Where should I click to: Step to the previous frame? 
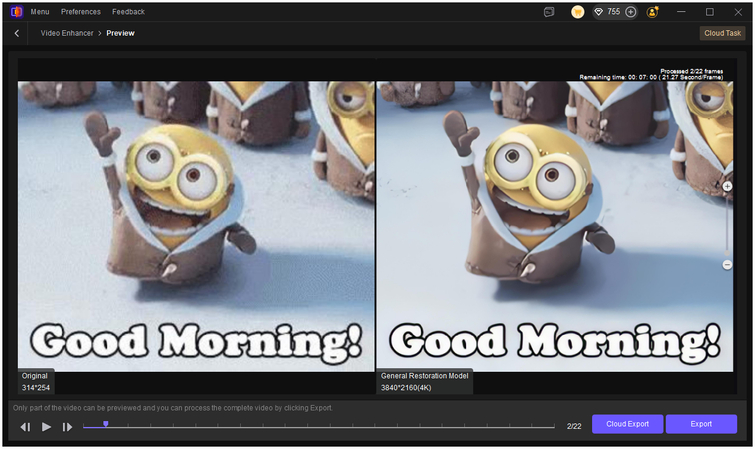click(x=26, y=427)
